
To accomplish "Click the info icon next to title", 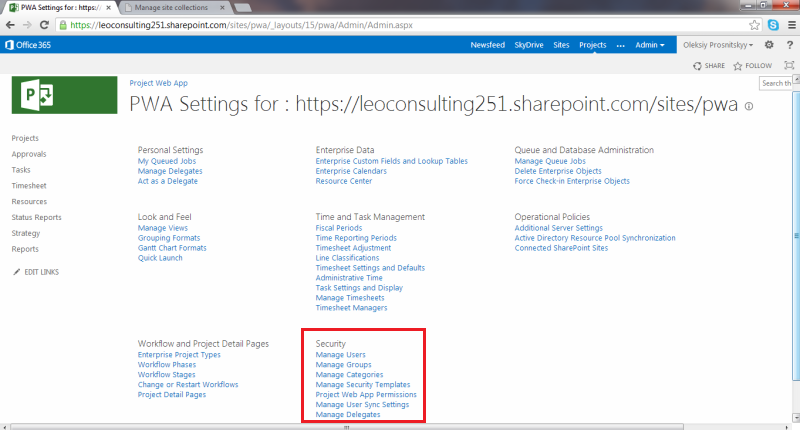I will pyautogui.click(x=748, y=106).
